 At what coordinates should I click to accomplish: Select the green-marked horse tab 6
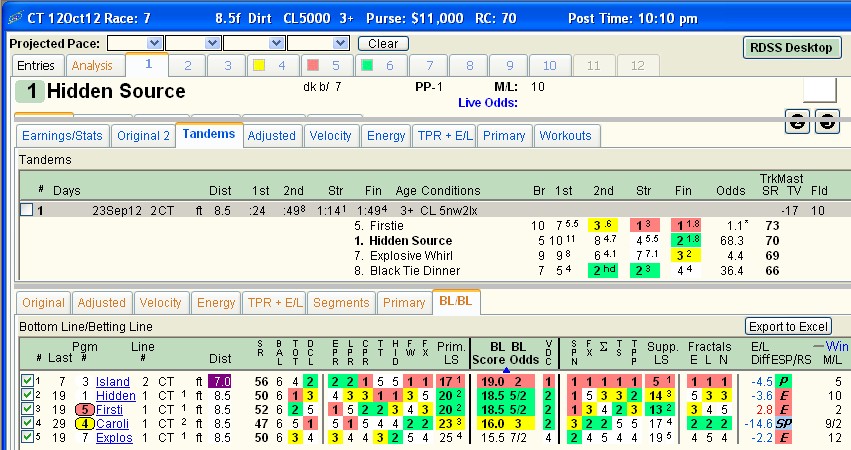380,66
